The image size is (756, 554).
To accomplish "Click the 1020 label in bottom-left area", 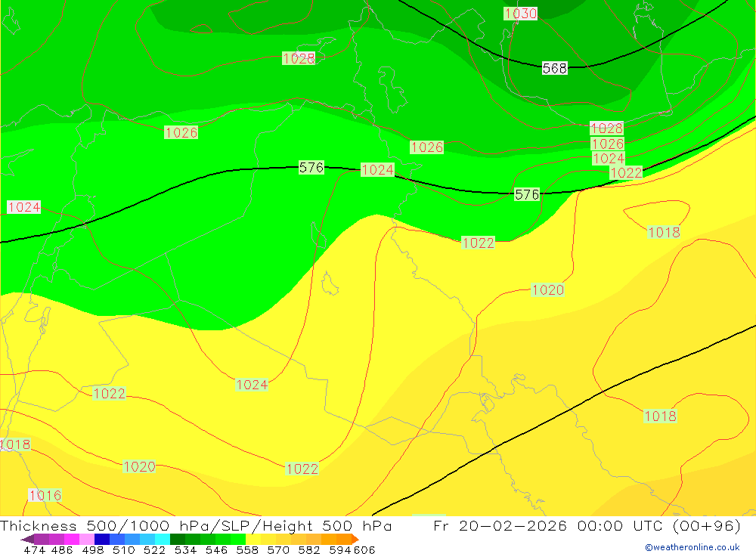I will click(139, 467).
